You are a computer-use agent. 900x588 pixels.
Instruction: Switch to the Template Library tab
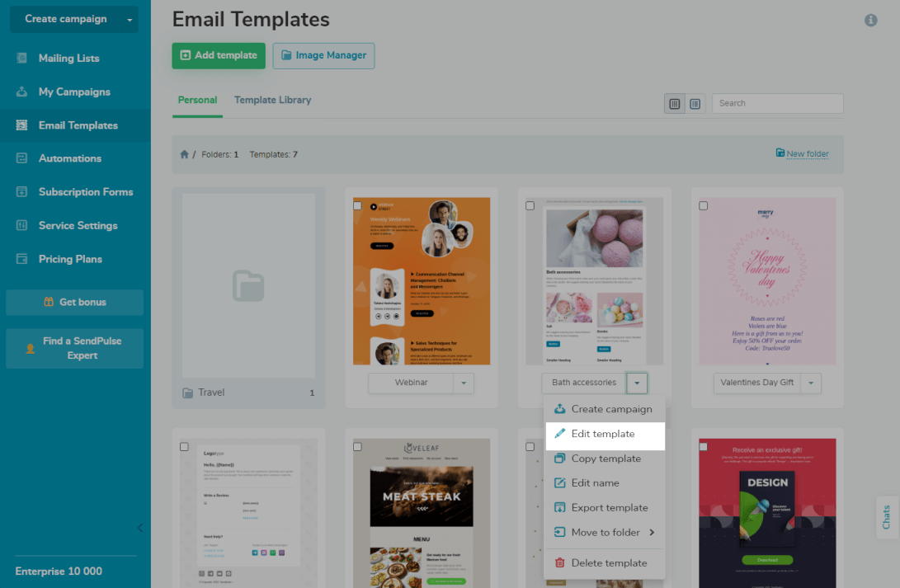(x=273, y=101)
